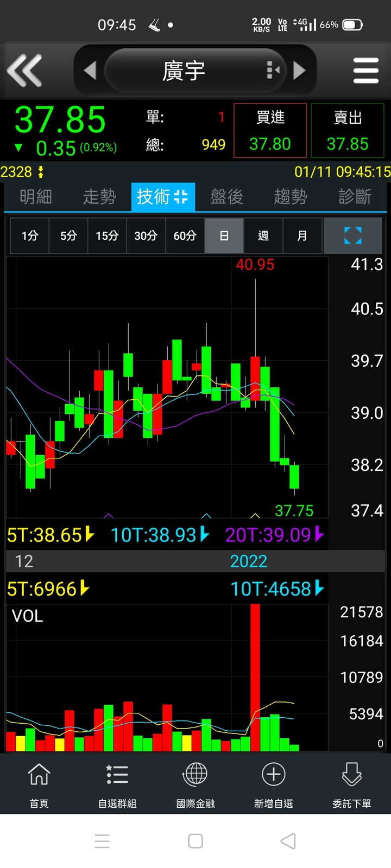
Task: Tap the stock code 2328 indicator icon
Action: pos(40,172)
